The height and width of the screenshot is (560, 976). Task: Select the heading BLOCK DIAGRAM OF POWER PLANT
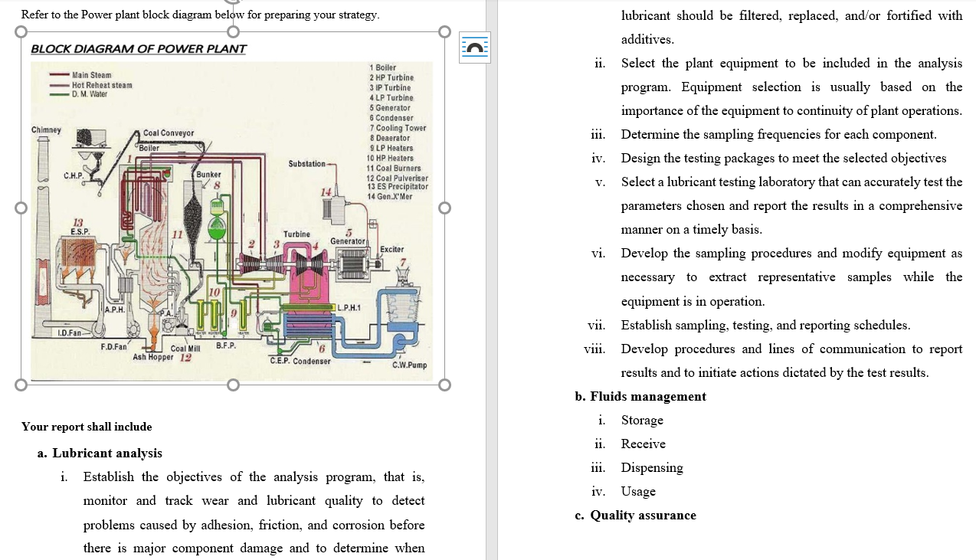click(x=138, y=48)
